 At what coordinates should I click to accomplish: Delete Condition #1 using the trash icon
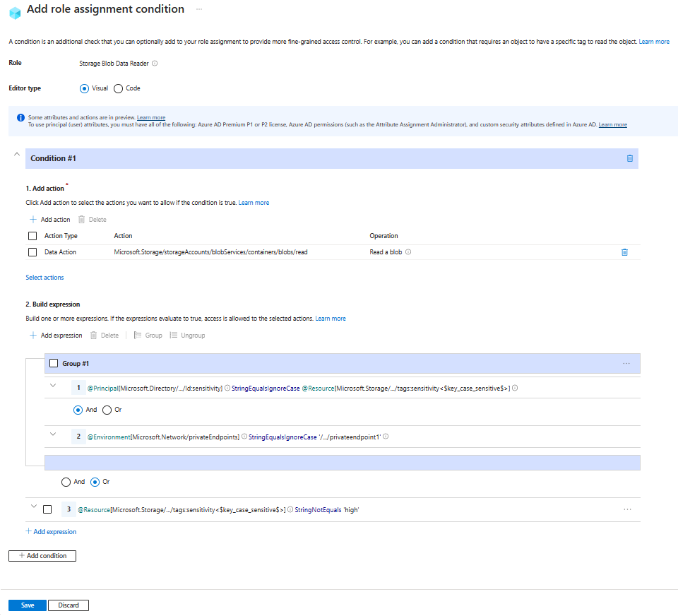(629, 158)
